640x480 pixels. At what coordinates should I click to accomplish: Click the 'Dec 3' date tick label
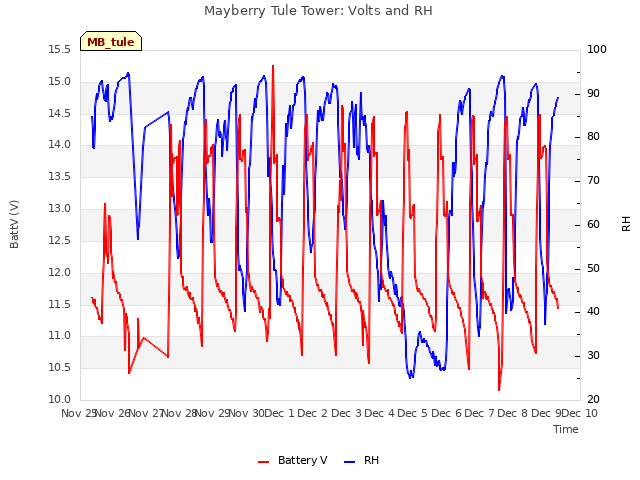[x=346, y=413]
